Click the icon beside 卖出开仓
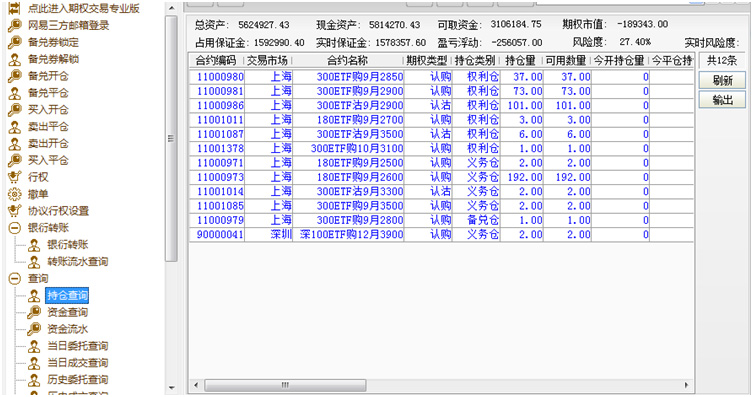Image resolution: width=753 pixels, height=397 pixels. (x=15, y=144)
